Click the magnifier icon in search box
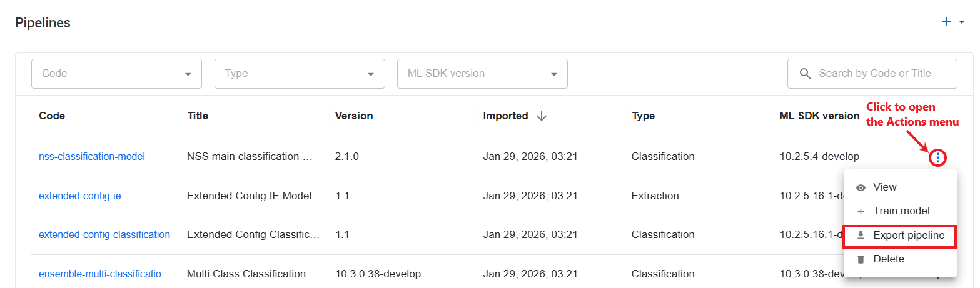 [x=806, y=74]
